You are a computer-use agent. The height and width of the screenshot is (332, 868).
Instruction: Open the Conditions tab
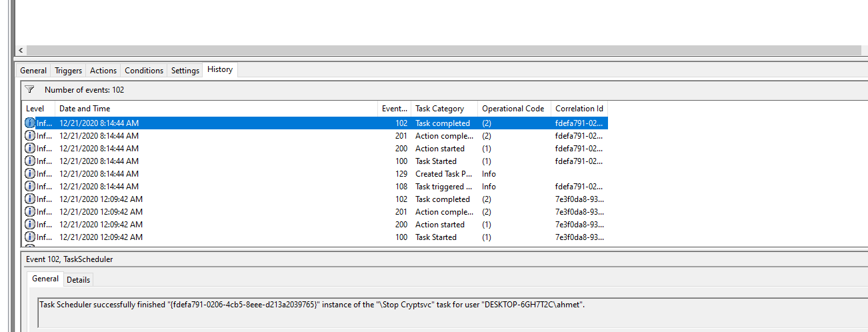[144, 71]
